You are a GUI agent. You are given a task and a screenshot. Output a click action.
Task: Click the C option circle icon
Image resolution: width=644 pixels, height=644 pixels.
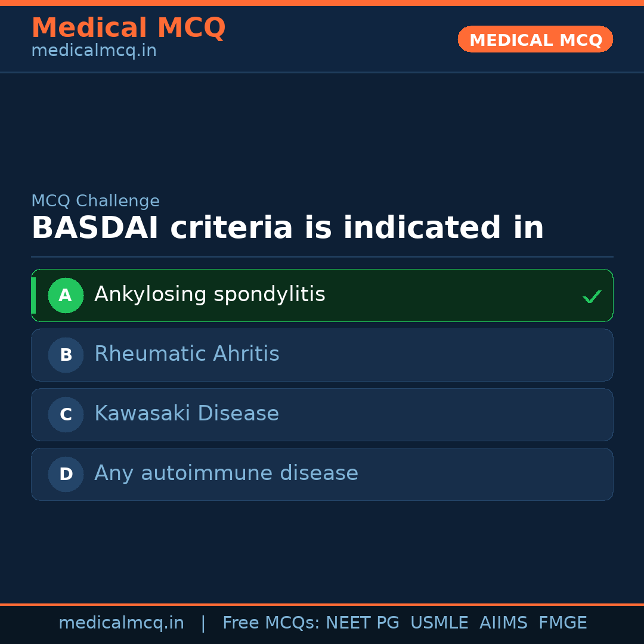click(66, 414)
